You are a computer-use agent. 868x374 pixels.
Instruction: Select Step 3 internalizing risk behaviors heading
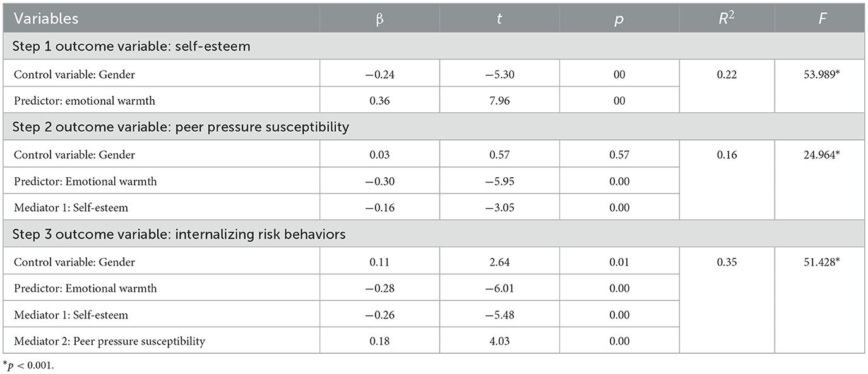click(x=179, y=234)
